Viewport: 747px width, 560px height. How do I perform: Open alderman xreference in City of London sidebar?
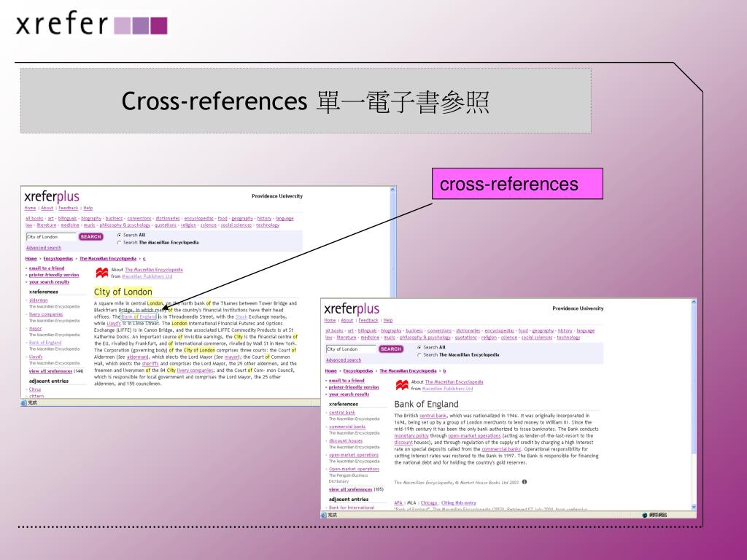[39, 300]
